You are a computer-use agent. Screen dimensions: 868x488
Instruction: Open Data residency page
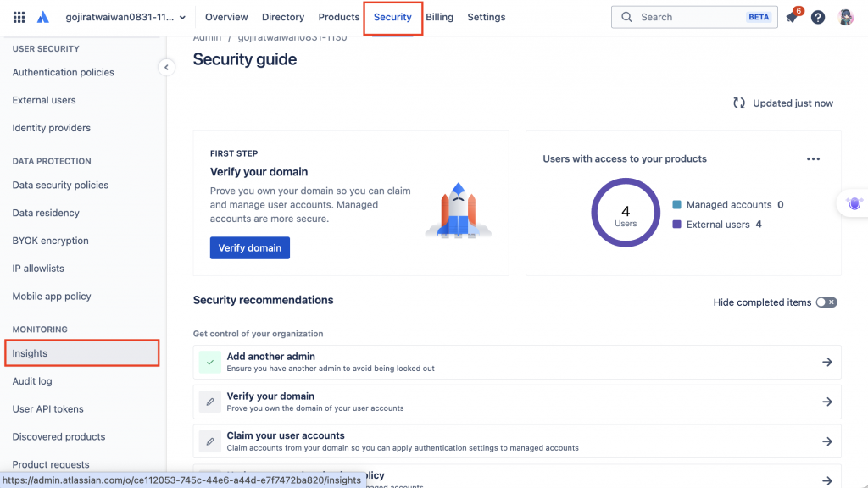coord(46,213)
